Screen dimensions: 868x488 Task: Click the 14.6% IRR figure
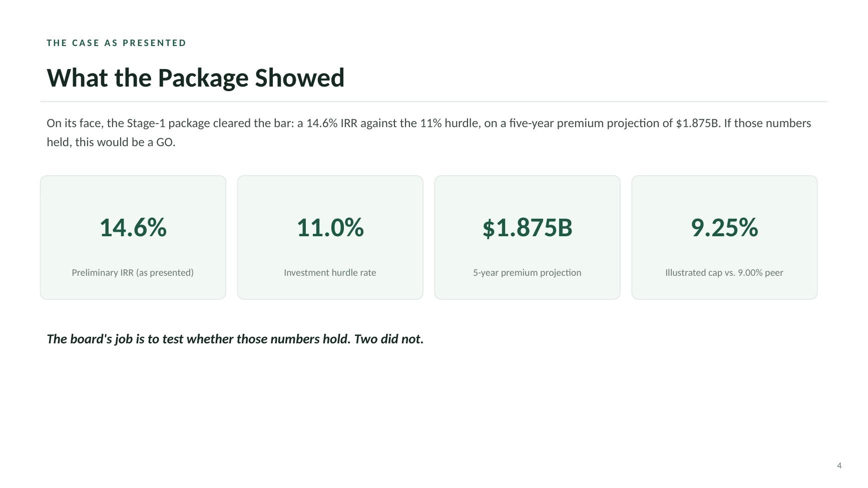(133, 228)
